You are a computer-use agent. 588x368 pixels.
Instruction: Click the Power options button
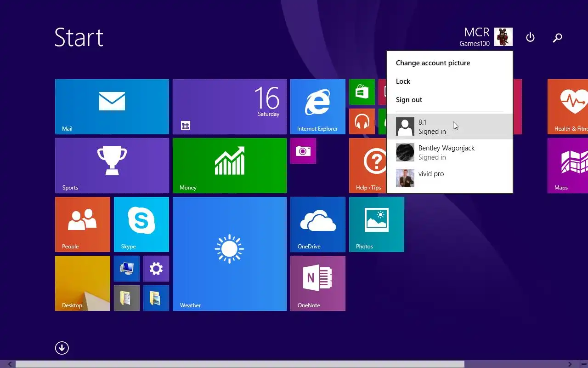pyautogui.click(x=530, y=37)
